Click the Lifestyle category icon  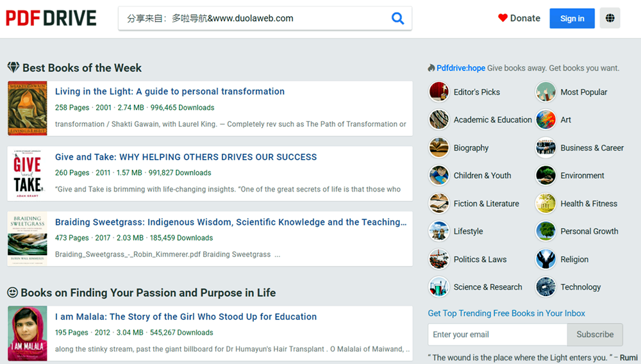438,231
